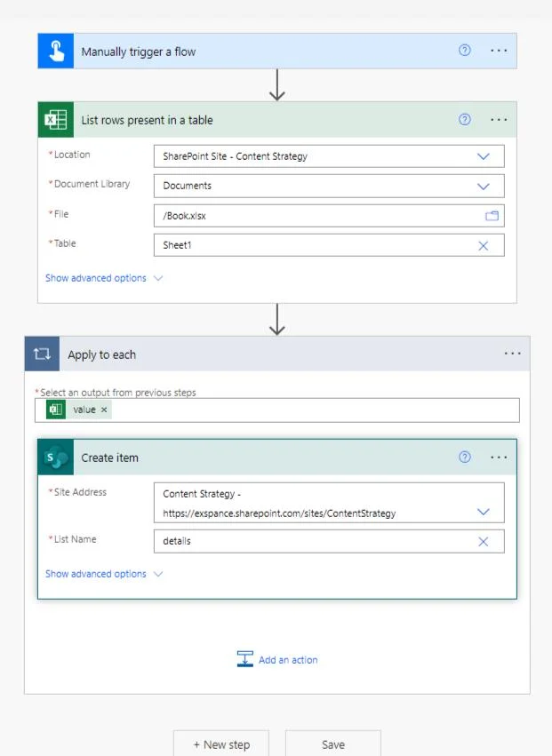Viewport: 552px width, 756px height.
Task: Show advanced options in List rows step
Action: [x=104, y=278]
